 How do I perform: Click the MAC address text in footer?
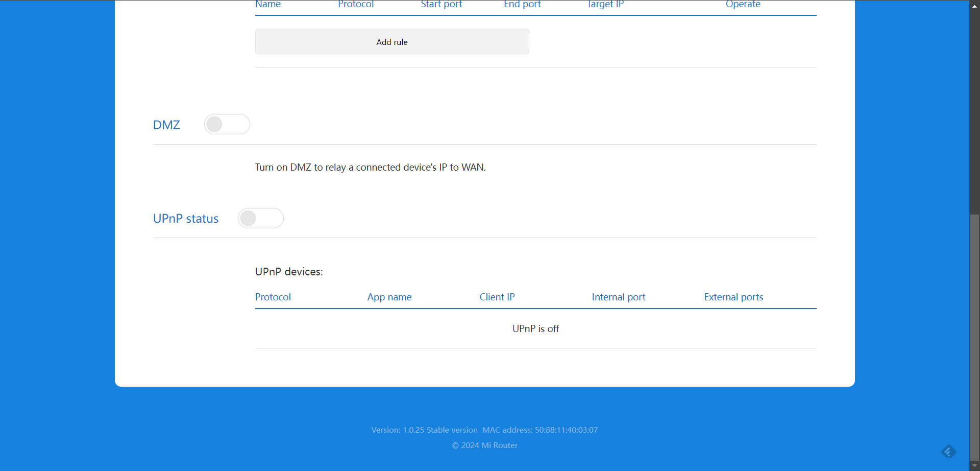click(x=540, y=430)
